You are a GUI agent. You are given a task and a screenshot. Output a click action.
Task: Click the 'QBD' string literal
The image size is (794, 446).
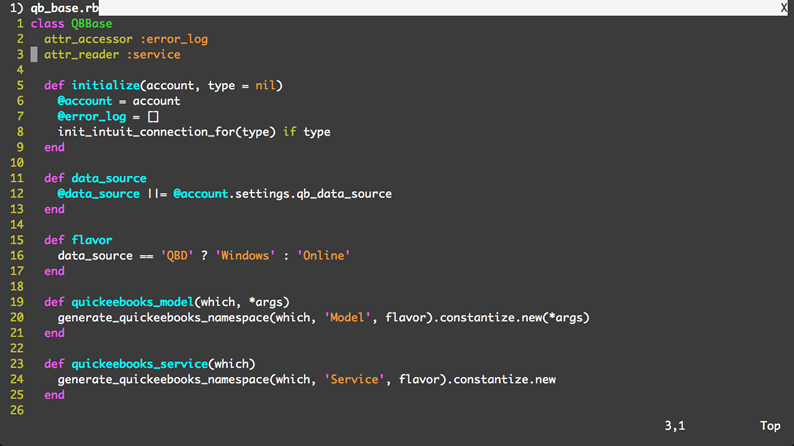[177, 256]
